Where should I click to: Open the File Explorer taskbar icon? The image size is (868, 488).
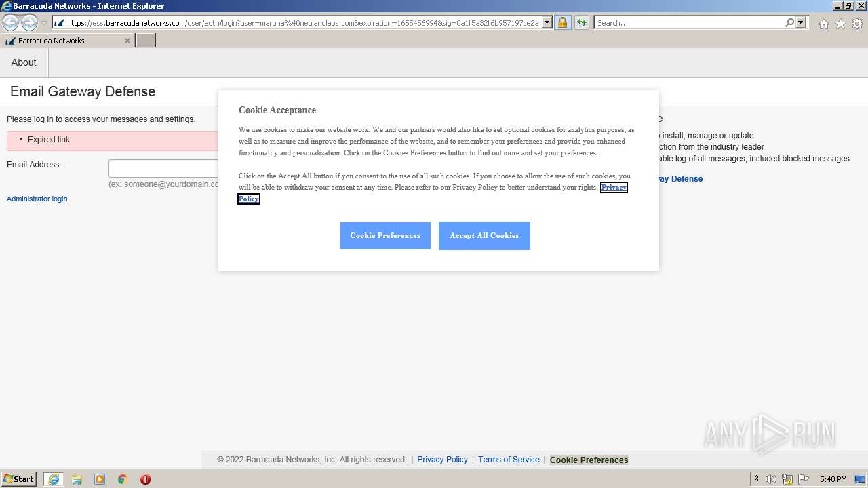[77, 479]
